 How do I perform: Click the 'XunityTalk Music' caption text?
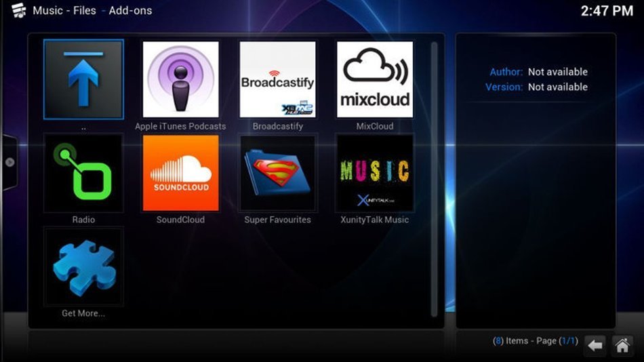375,220
